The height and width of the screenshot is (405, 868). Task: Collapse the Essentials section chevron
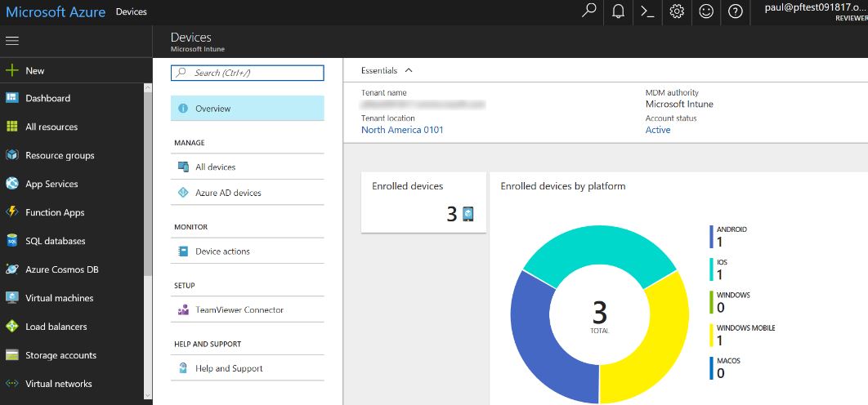(409, 70)
